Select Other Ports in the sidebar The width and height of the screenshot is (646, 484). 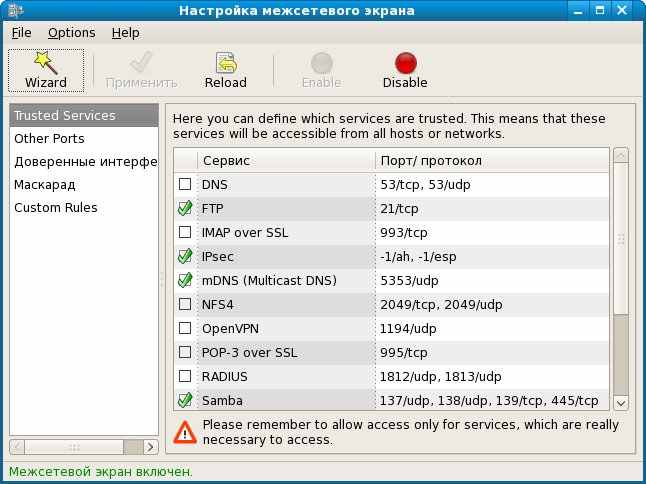[84, 138]
